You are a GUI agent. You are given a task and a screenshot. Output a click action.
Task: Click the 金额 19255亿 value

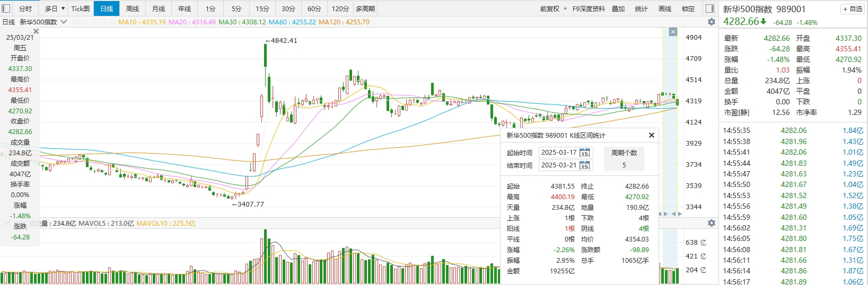point(562,271)
